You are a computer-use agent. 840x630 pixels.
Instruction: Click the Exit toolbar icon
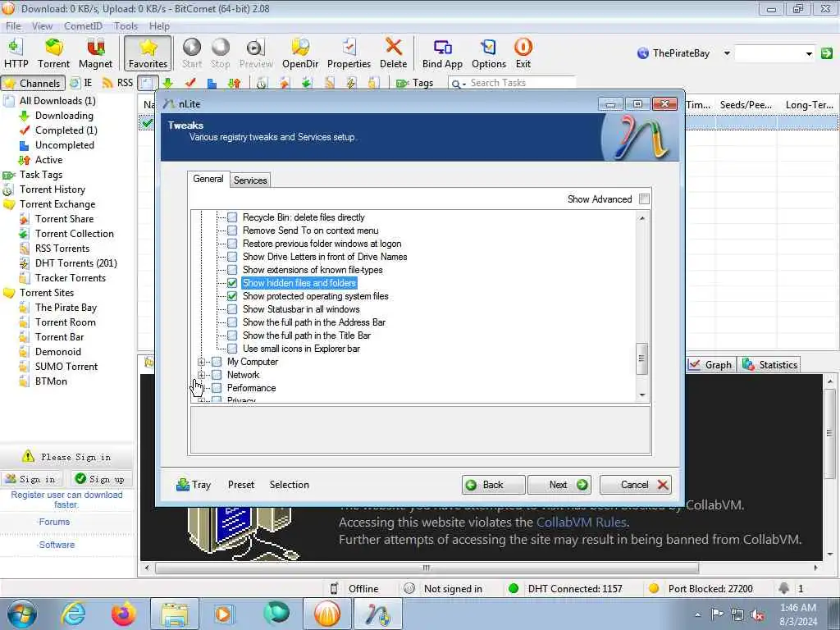(x=523, y=53)
